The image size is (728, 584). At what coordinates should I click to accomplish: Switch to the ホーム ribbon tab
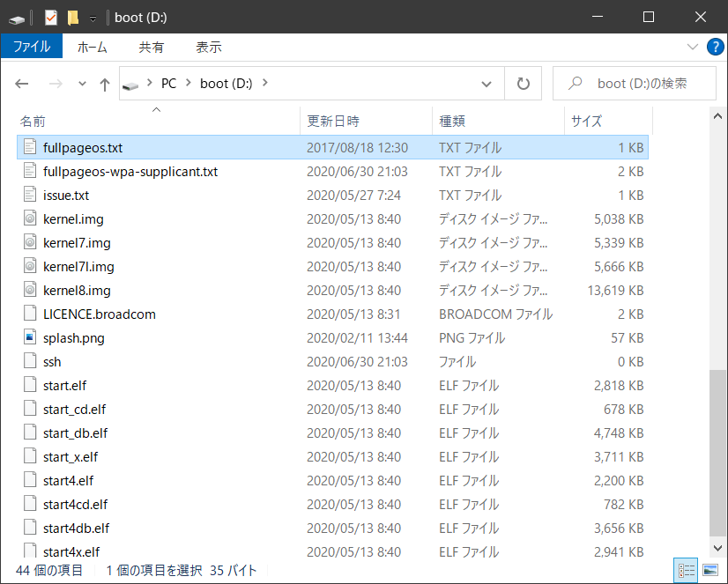point(92,47)
